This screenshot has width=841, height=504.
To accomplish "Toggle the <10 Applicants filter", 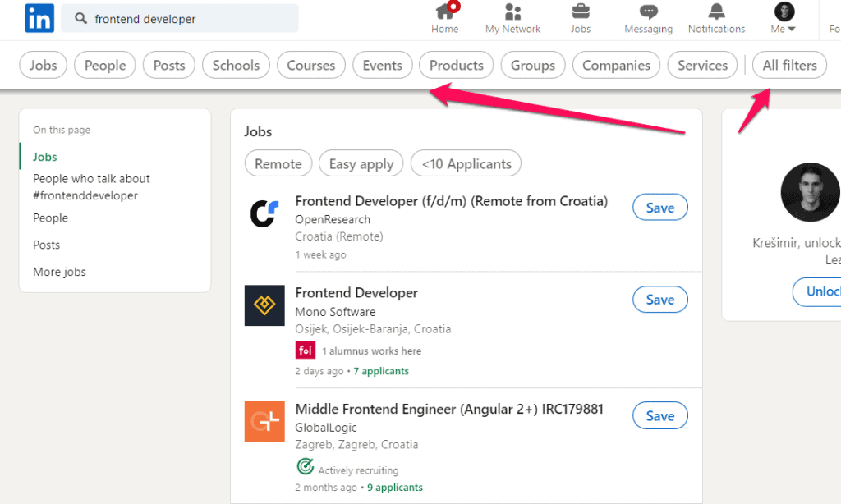I will click(466, 163).
